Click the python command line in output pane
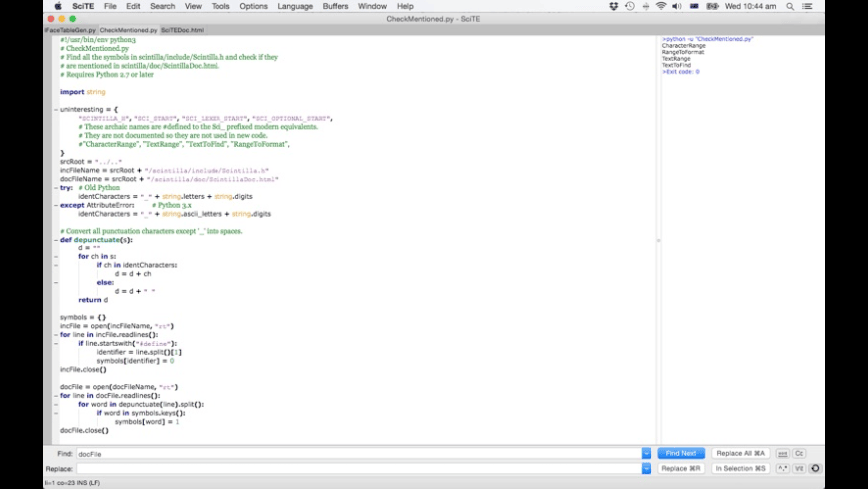The width and height of the screenshot is (868, 489). click(708, 39)
